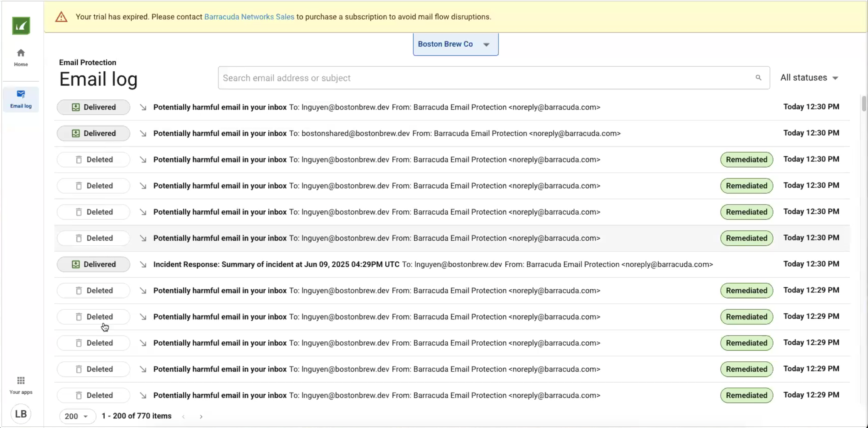Open the Your apps grid icon
The image size is (868, 428).
coord(21,381)
